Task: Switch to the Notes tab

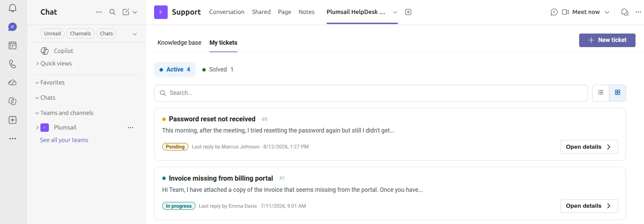Action: [x=307, y=12]
